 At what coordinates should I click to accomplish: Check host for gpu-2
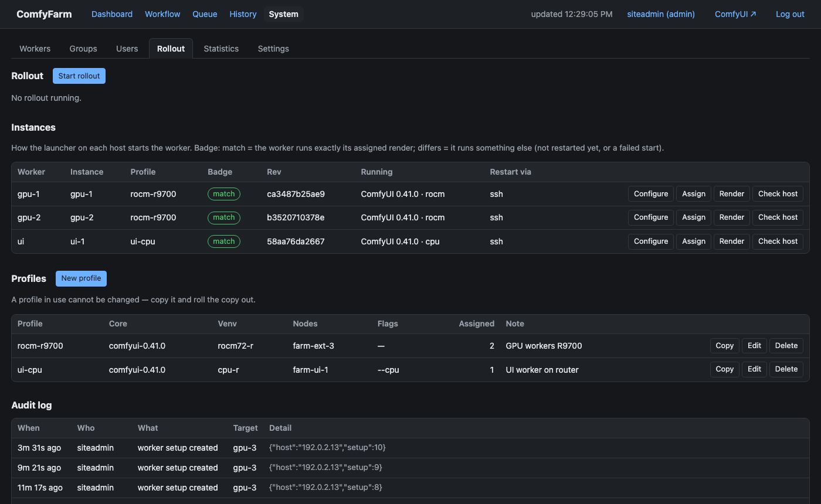(x=778, y=217)
